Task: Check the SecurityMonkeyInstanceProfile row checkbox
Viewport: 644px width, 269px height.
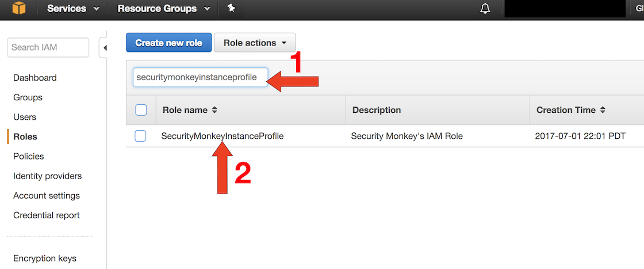Action: click(x=140, y=136)
